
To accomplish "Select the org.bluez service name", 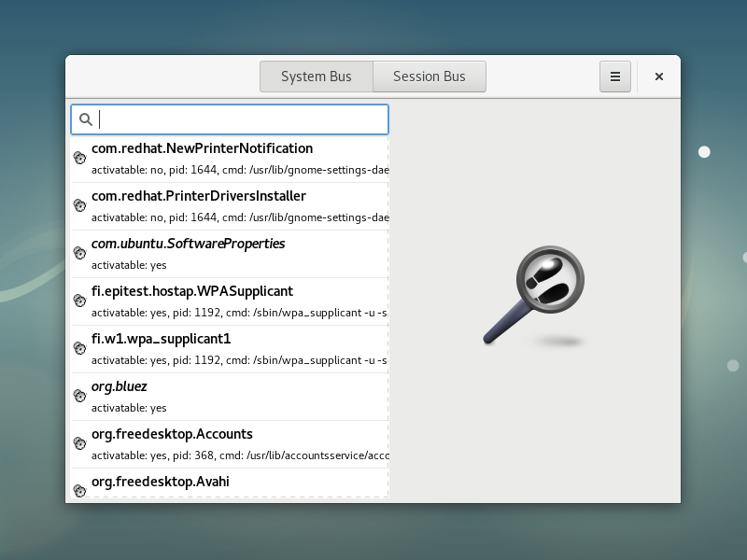I will [120, 386].
